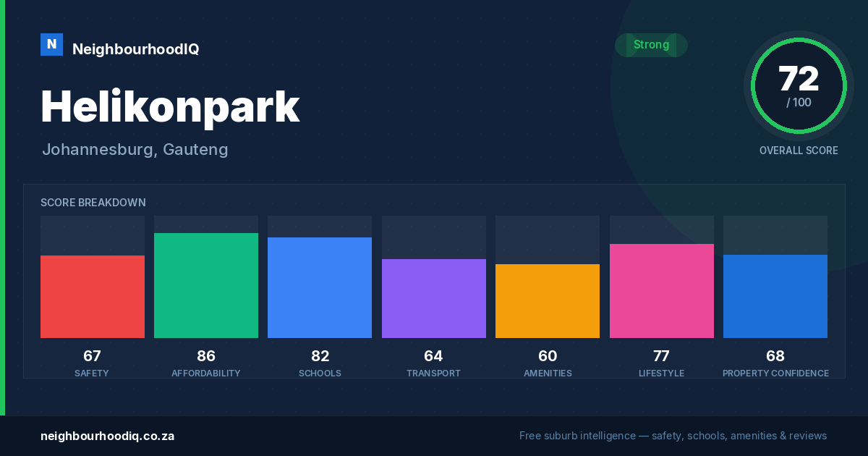Click the SAFETY label
This screenshot has height=456, width=868.
pyautogui.click(x=92, y=373)
